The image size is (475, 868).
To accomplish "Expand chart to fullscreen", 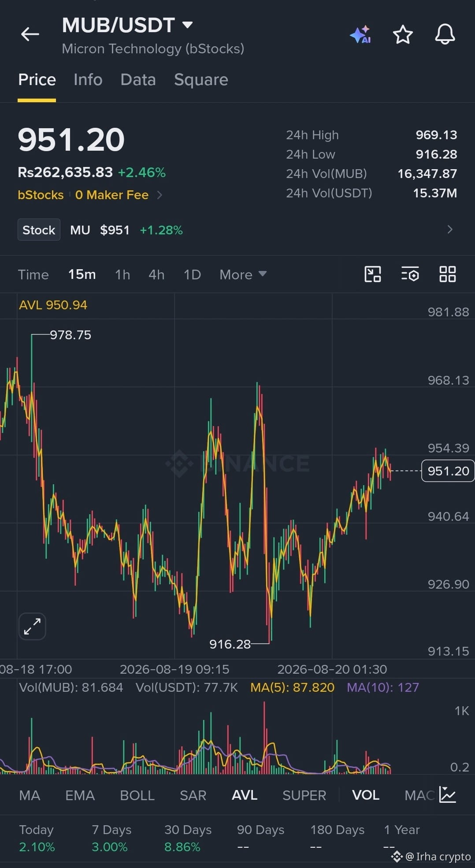I will (x=32, y=626).
